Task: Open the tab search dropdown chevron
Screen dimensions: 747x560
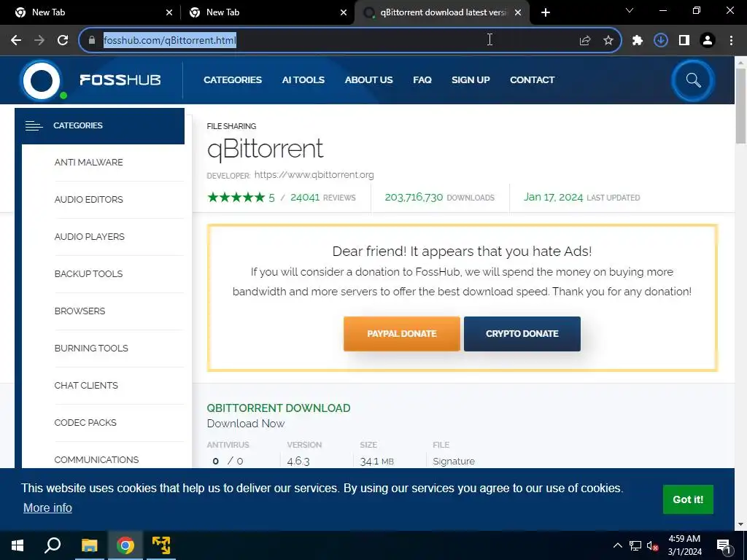Action: pos(630,10)
